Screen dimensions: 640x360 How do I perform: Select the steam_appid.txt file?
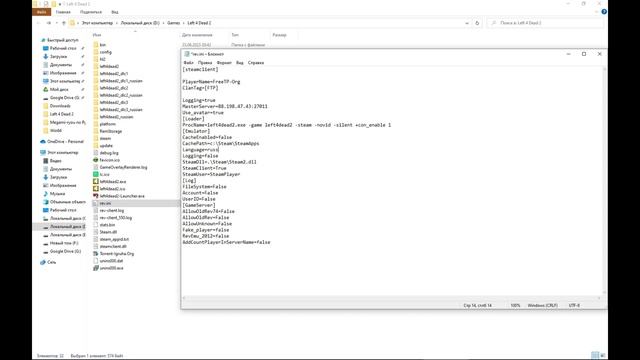114,239
